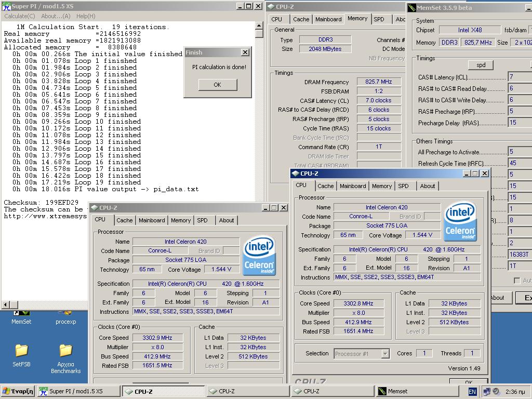Click the title icon of the blue-titled CPU-Z window
The image size is (532, 399).
click(x=296, y=174)
